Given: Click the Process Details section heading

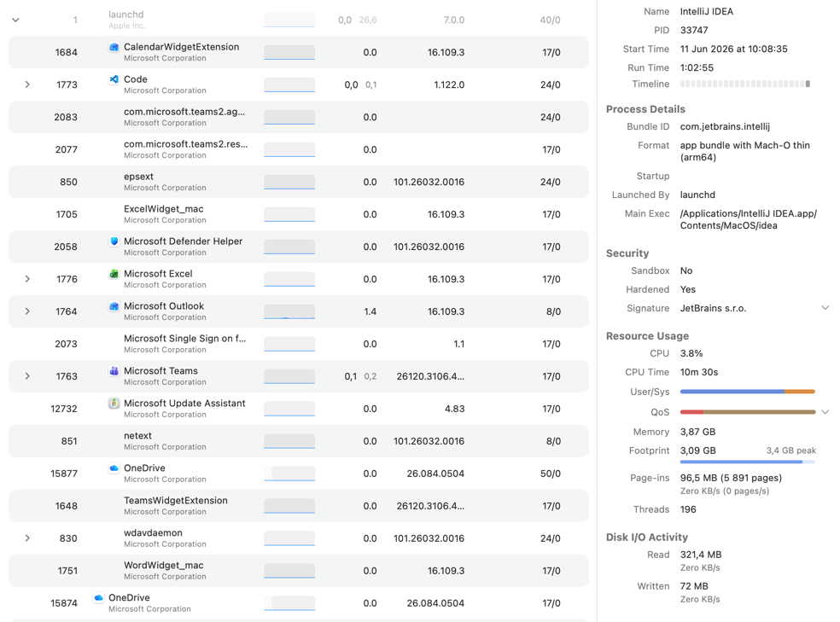Looking at the screenshot, I should click(645, 109).
